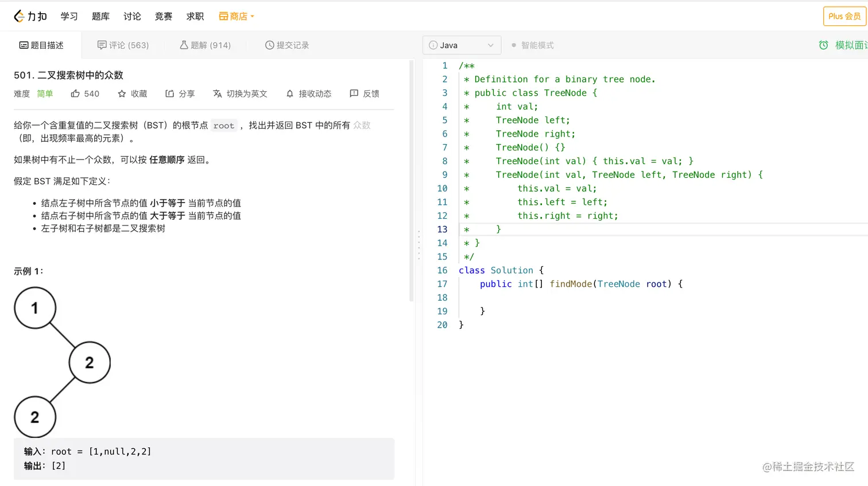Click the 模拟面试 alarm clock icon

pos(823,45)
